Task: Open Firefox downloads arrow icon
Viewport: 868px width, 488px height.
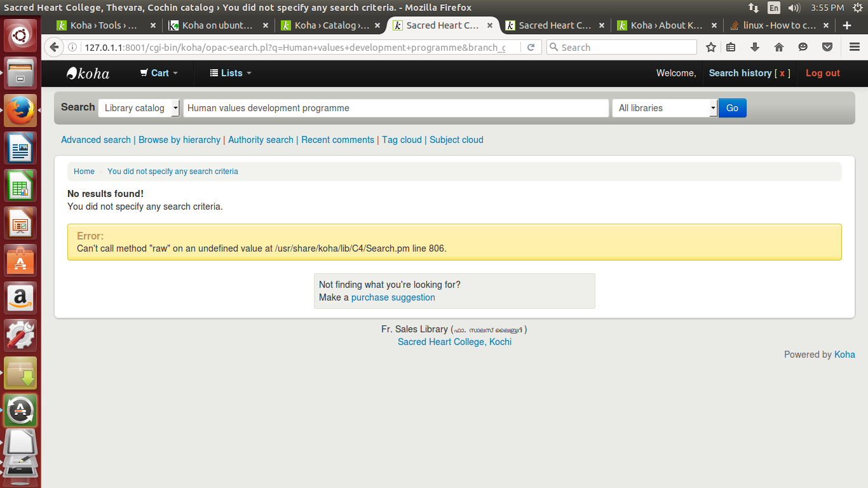Action: coord(755,47)
